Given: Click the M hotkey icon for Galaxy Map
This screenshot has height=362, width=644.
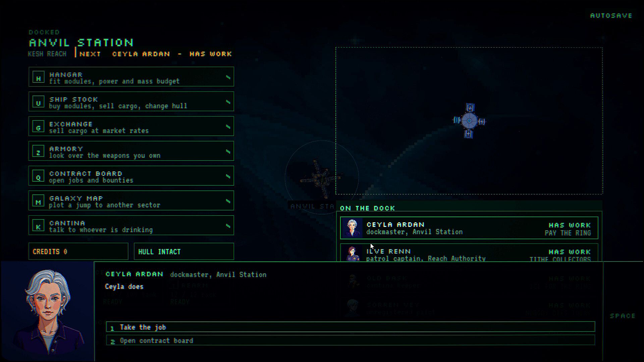Looking at the screenshot, I should (x=38, y=201).
